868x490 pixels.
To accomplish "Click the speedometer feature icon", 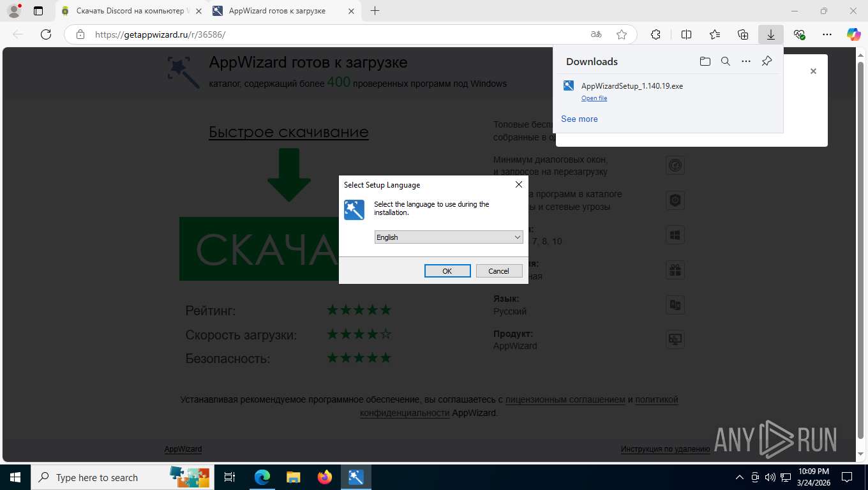I will click(x=675, y=166).
